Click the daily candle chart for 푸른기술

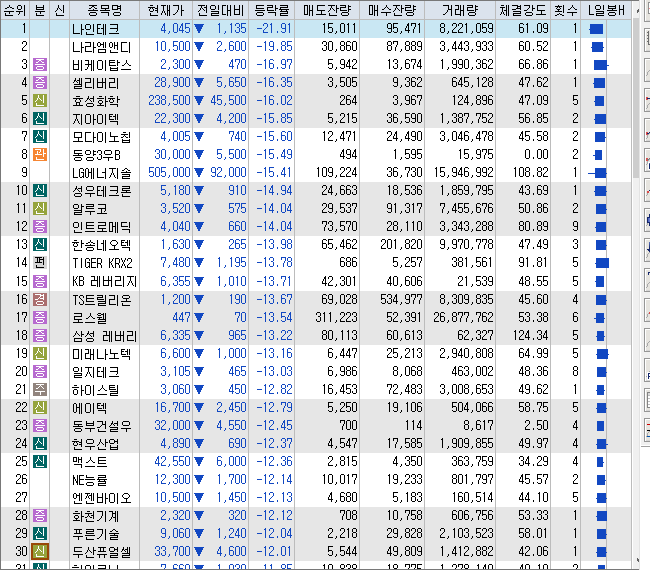point(601,534)
